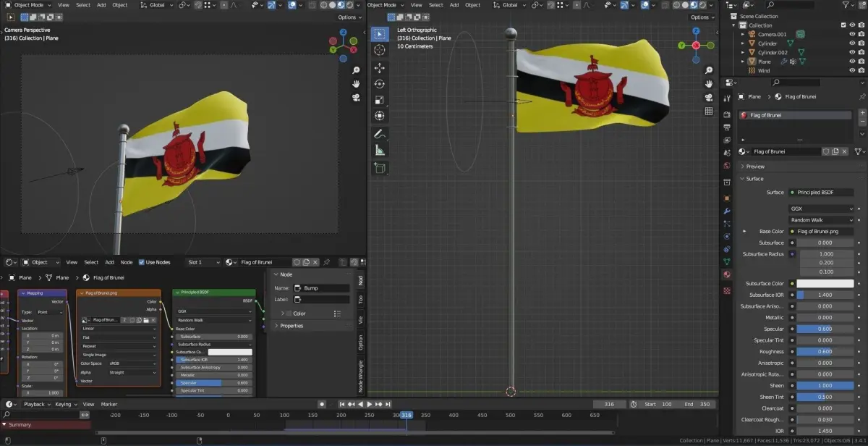868x446 pixels.
Task: Click the End frame 350 field
Action: pyautogui.click(x=697, y=404)
